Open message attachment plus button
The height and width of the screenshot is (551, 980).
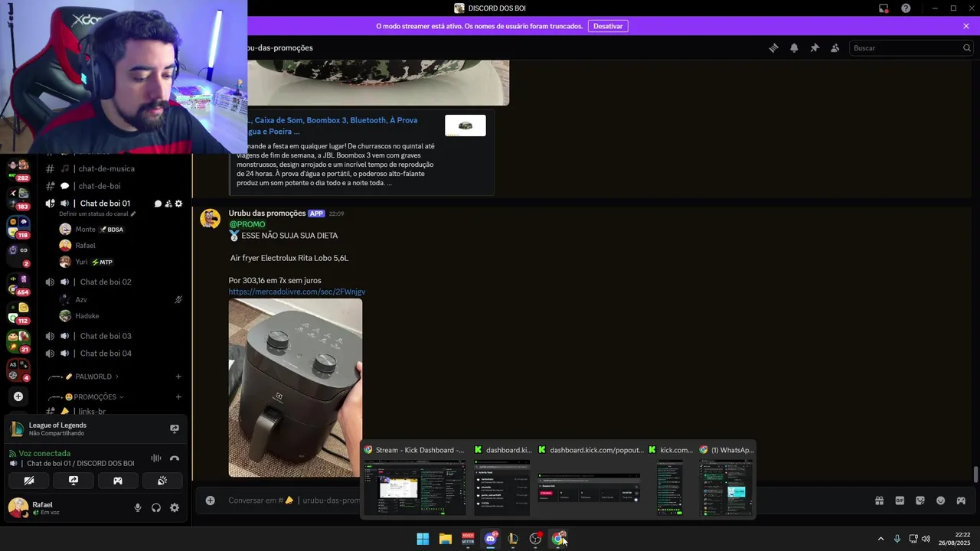coord(210,500)
